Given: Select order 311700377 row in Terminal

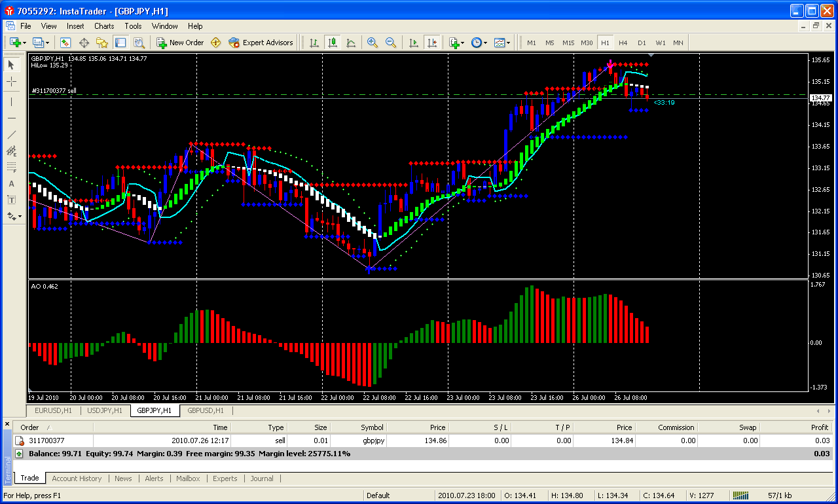Looking at the screenshot, I should (46, 441).
